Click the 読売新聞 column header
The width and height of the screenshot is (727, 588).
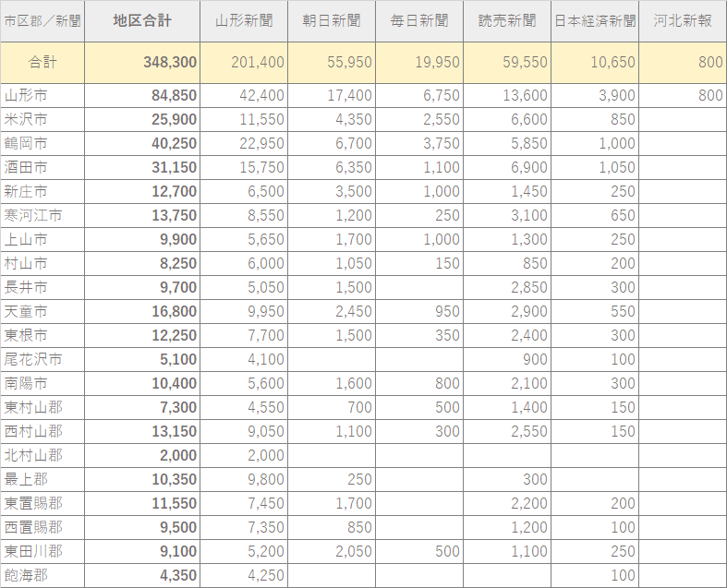pyautogui.click(x=507, y=21)
